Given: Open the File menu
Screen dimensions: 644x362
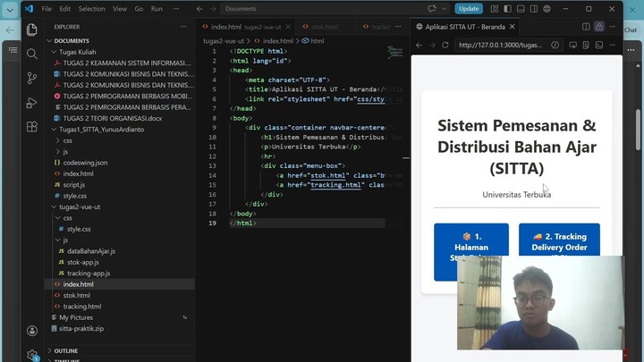Looking at the screenshot, I should coord(47,9).
